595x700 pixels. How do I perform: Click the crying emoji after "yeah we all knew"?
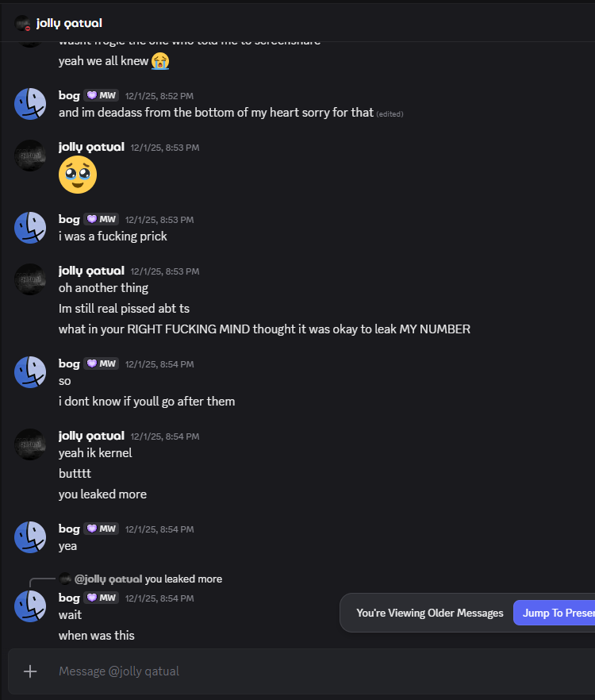tap(160, 60)
